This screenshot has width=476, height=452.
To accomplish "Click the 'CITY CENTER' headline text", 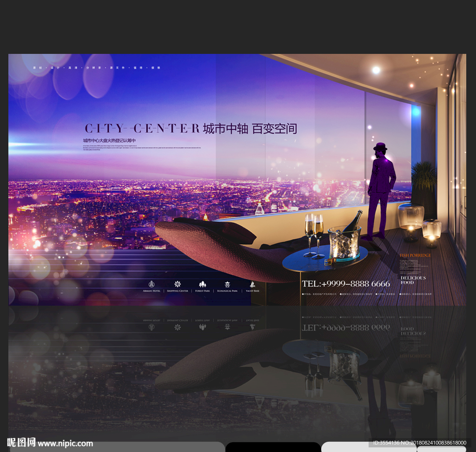I will click(x=142, y=129).
